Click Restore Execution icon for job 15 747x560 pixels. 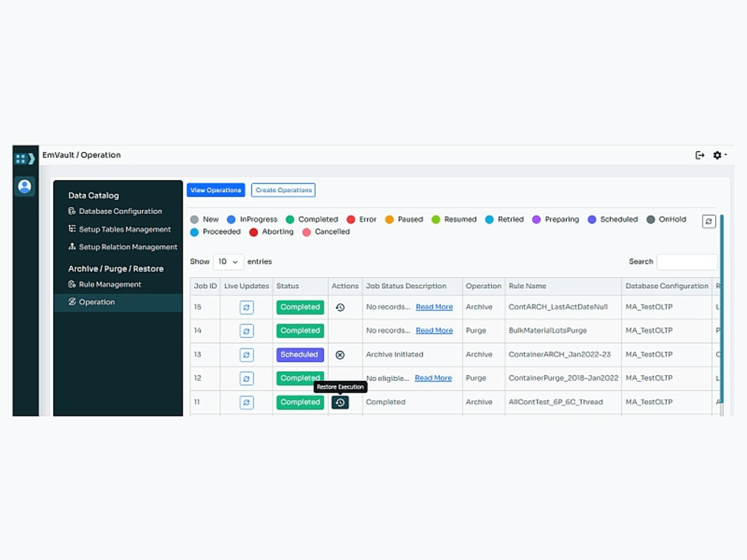click(x=340, y=307)
